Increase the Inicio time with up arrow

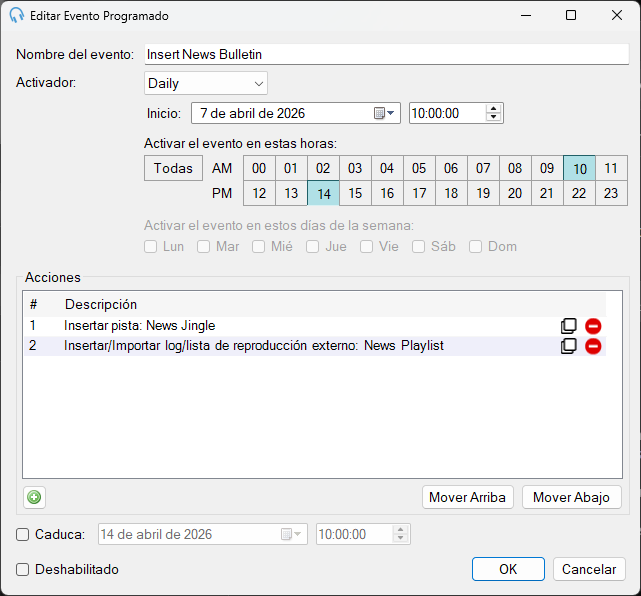493,109
